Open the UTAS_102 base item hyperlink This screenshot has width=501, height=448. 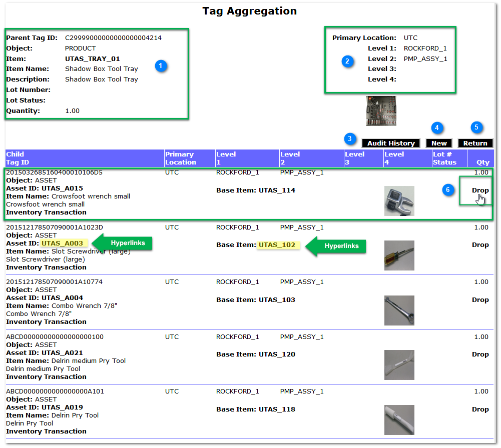tap(277, 245)
